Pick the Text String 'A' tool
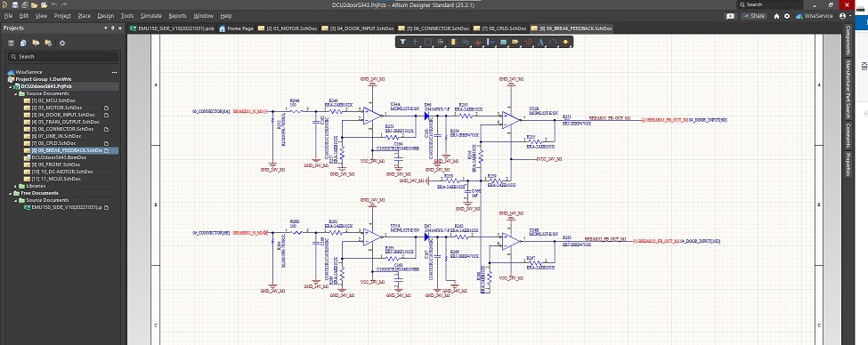 pos(541,42)
